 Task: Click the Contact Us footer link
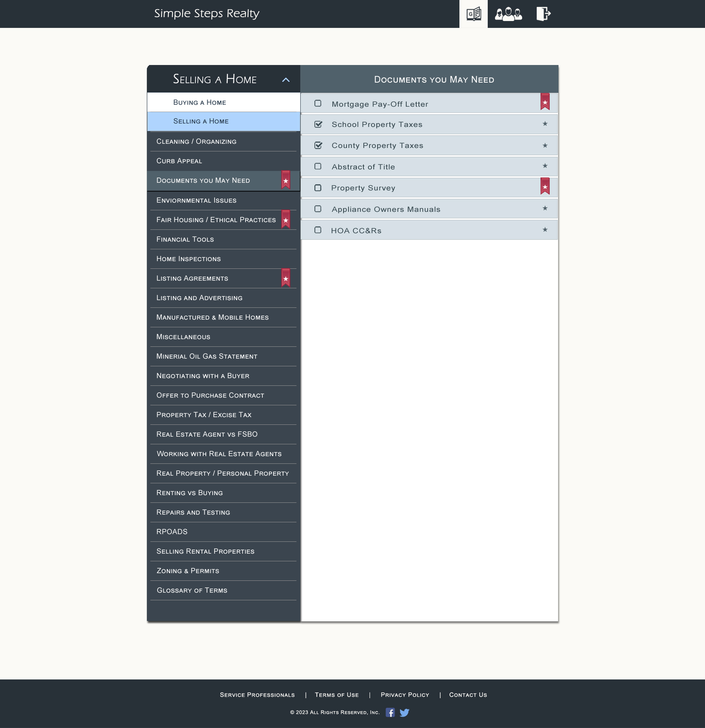pos(468,695)
